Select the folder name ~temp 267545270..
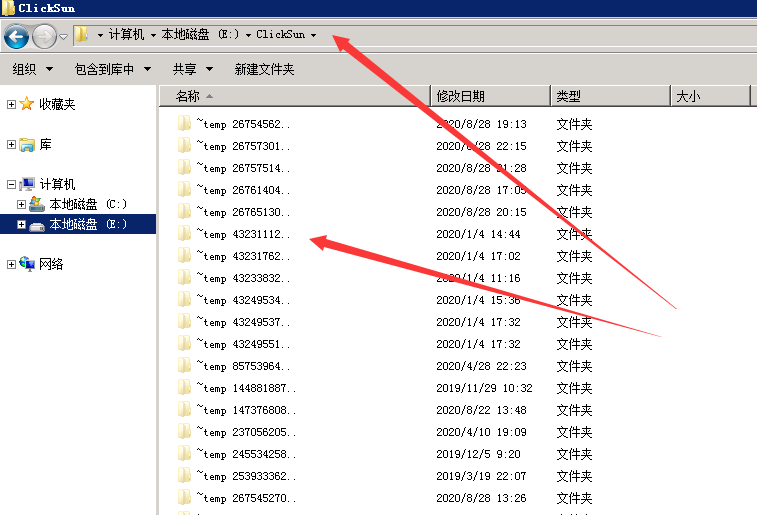 [246, 498]
